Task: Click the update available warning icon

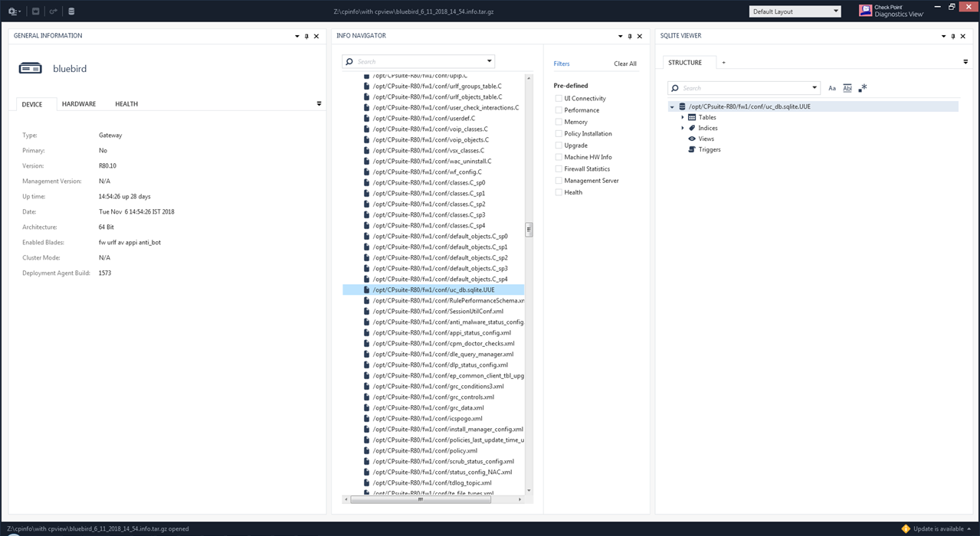Action: pyautogui.click(x=906, y=528)
